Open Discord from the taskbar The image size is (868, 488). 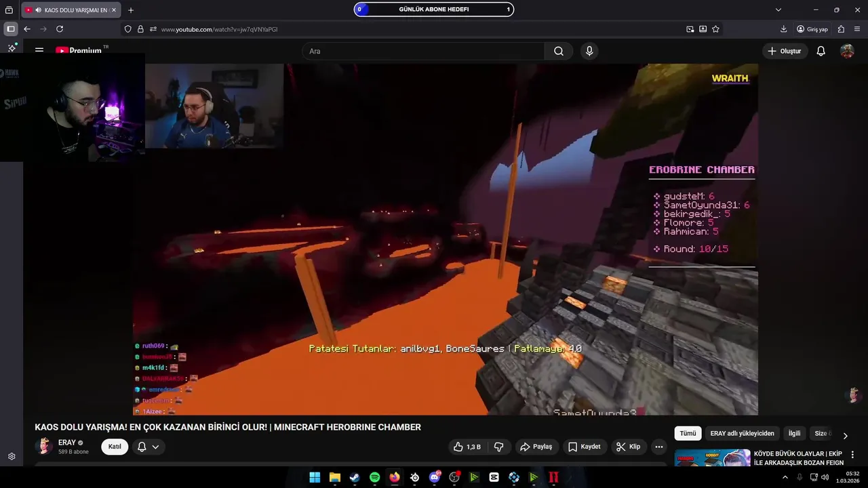click(x=435, y=477)
